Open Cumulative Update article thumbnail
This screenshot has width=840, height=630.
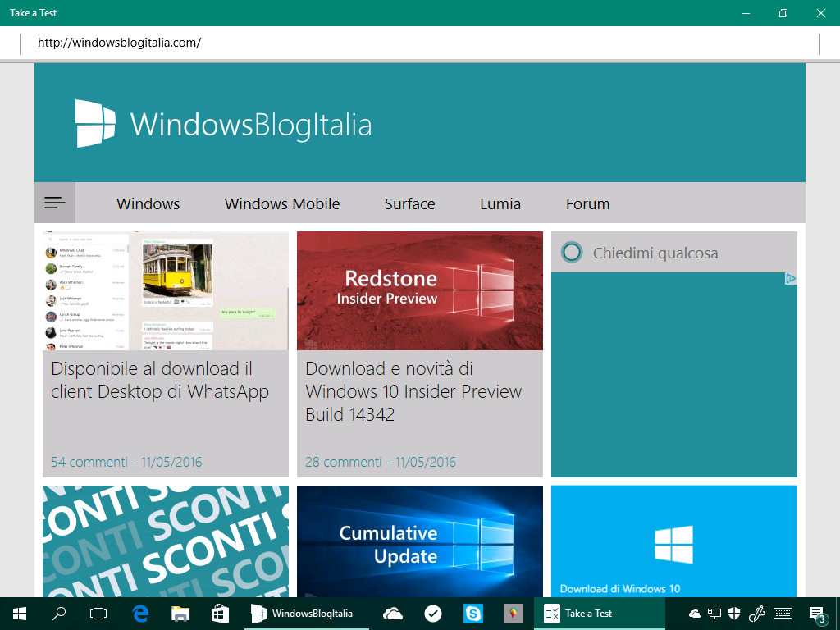pyautogui.click(x=419, y=541)
